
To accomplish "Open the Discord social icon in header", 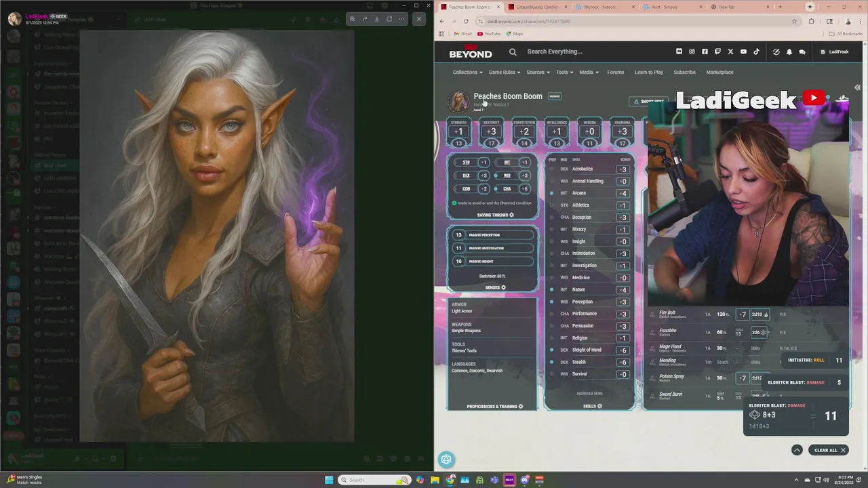I will point(679,52).
